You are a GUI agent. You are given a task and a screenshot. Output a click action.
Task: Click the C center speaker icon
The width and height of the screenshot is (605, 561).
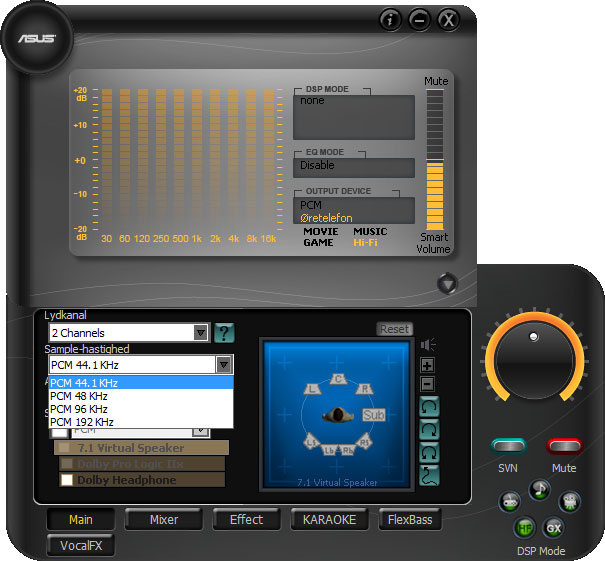tap(338, 379)
